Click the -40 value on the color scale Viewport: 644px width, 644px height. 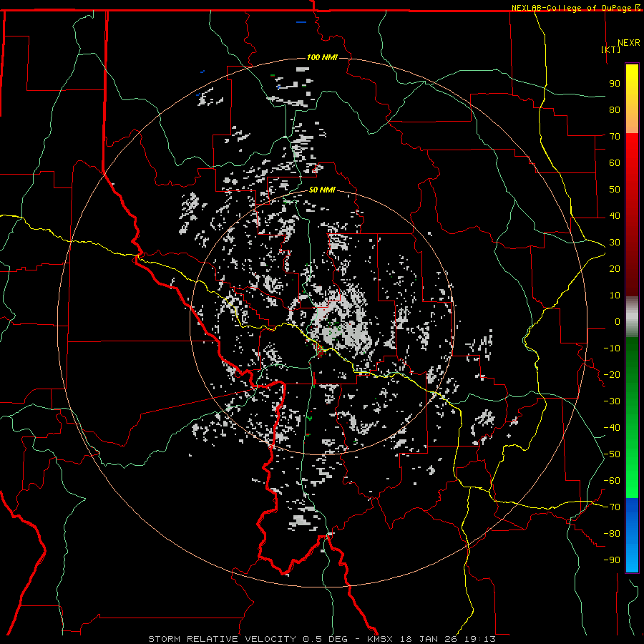click(612, 428)
